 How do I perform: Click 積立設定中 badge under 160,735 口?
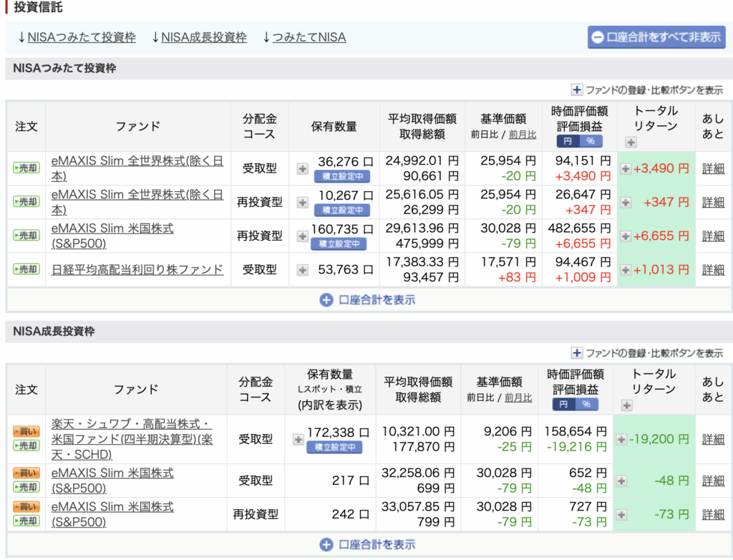[x=339, y=243]
